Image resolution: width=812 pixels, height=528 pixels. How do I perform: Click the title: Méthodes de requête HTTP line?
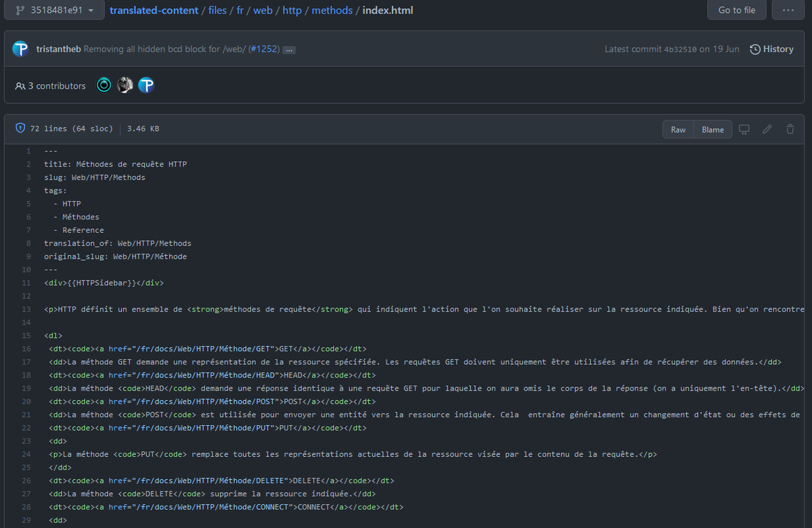115,164
